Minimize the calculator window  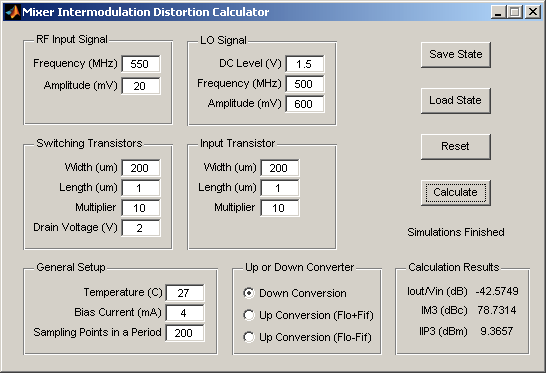(498, 12)
